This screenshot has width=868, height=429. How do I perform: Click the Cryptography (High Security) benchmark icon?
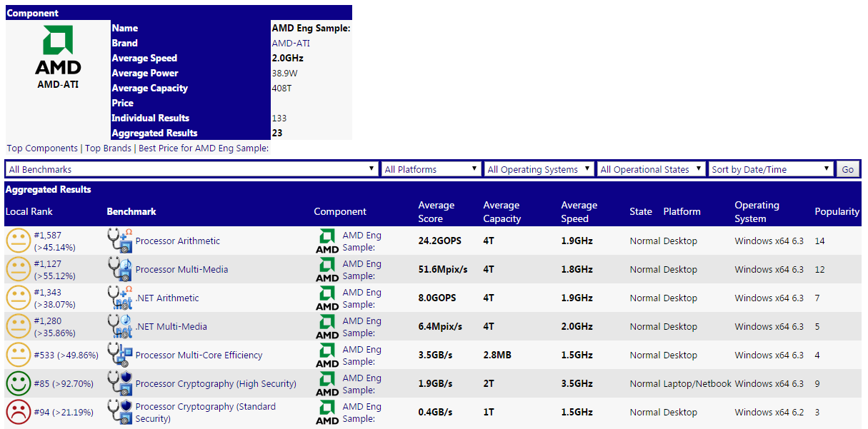tap(120, 383)
